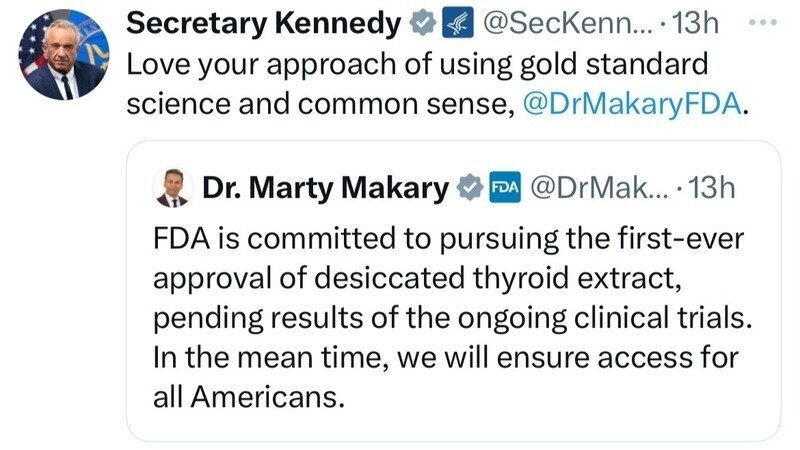This screenshot has width=800, height=450.
Task: Click Dr. Marty Makary's verified checkmark
Action: [x=466, y=188]
